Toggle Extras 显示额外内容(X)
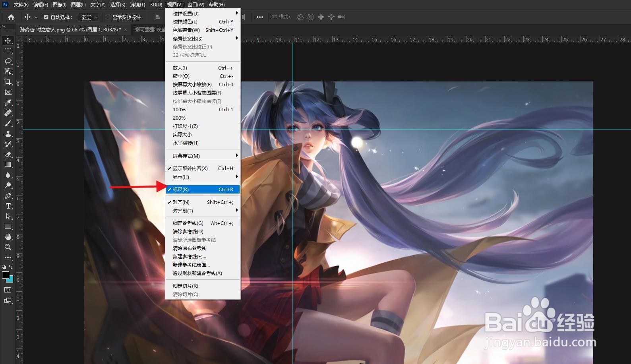Screen dimensions: 631x364 (203, 168)
